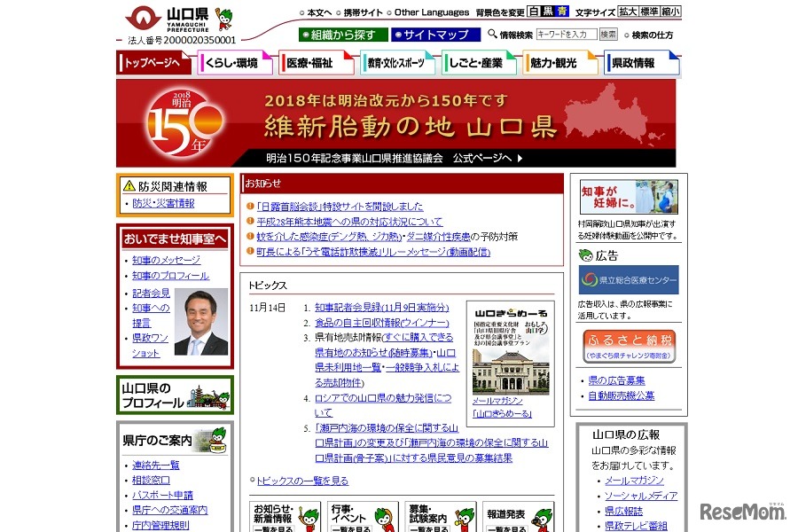Open the 知事が妊婦に video banner
The width and height of the screenshot is (798, 532).
click(629, 197)
